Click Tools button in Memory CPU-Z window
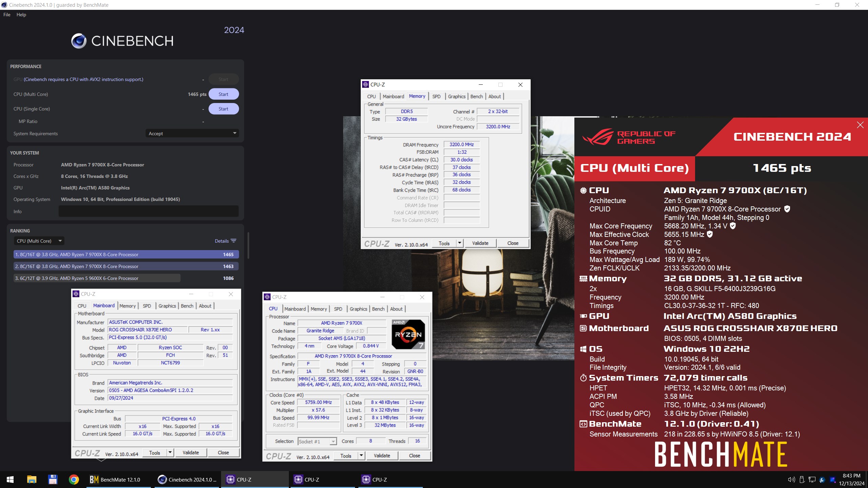 (444, 243)
